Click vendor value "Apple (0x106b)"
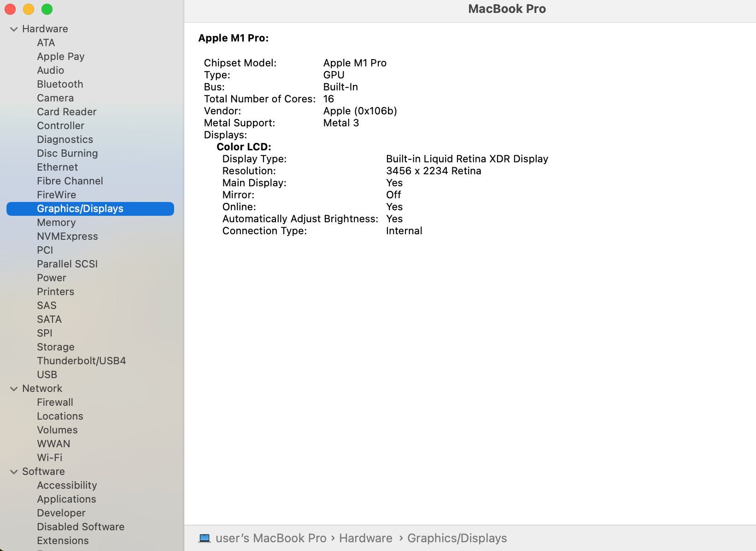The height and width of the screenshot is (551, 756). click(360, 111)
